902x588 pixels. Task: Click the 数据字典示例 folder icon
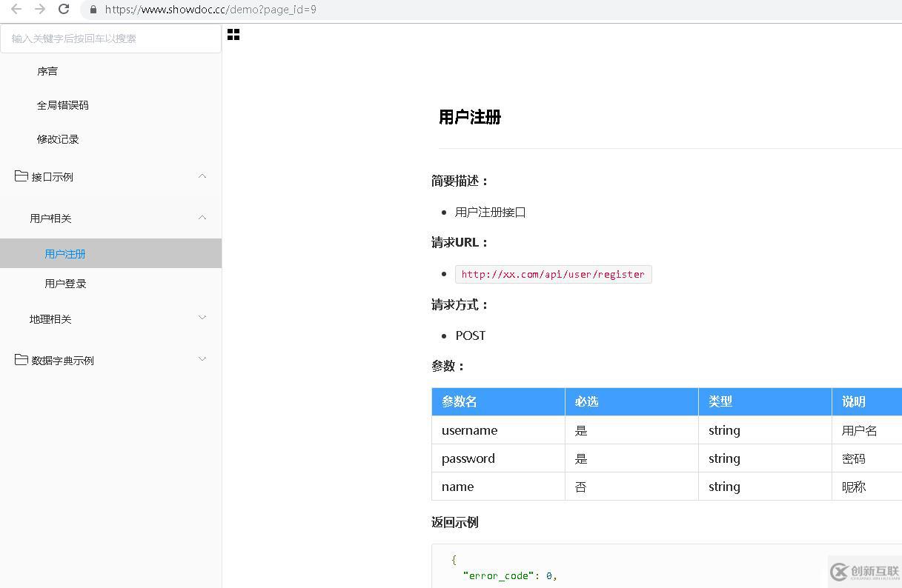pos(21,360)
